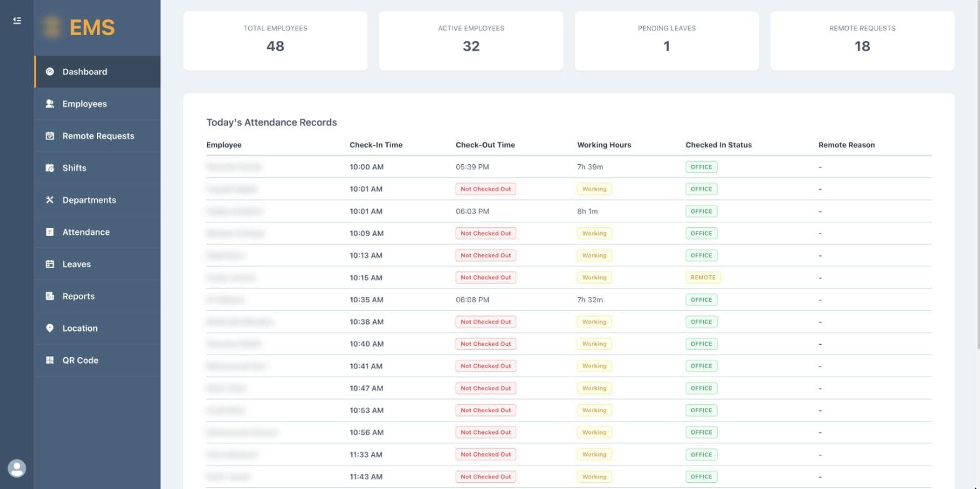The height and width of the screenshot is (489, 980).
Task: Click the Shifts clock-calendar icon
Action: click(50, 168)
